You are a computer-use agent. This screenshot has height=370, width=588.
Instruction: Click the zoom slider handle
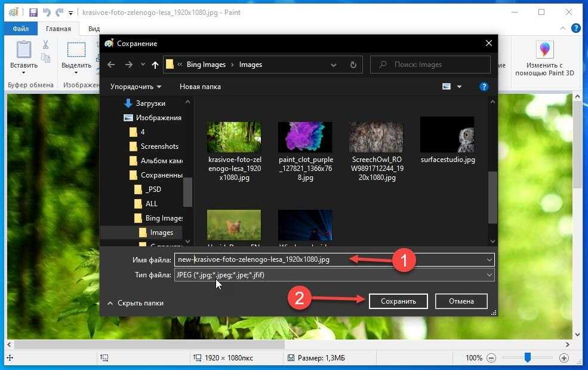528,357
